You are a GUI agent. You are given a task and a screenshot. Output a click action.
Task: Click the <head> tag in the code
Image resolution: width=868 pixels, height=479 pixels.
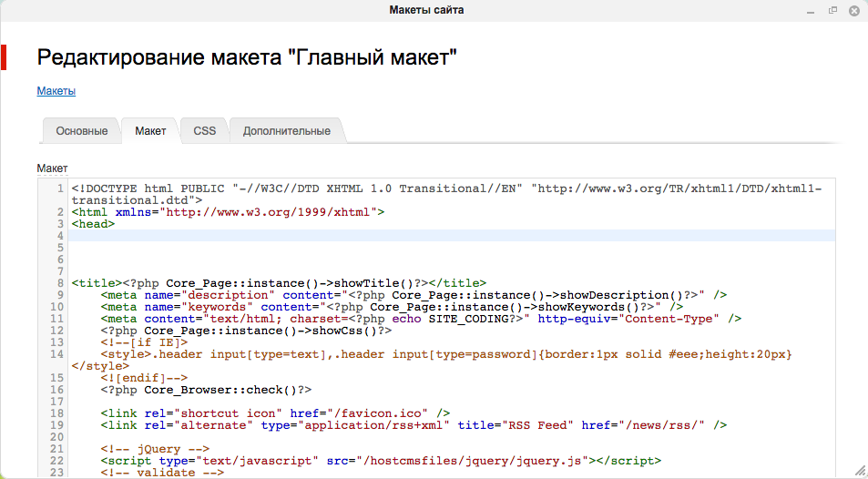click(93, 224)
